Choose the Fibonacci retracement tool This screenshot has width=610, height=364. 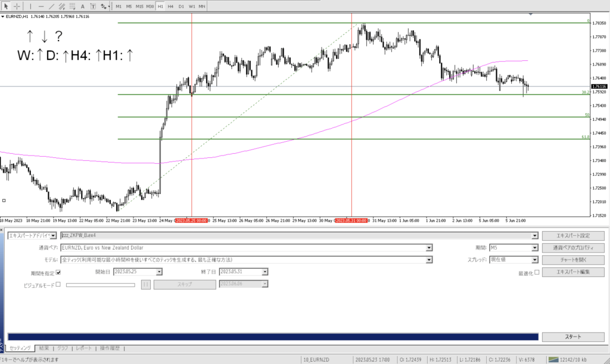pyautogui.click(x=73, y=6)
